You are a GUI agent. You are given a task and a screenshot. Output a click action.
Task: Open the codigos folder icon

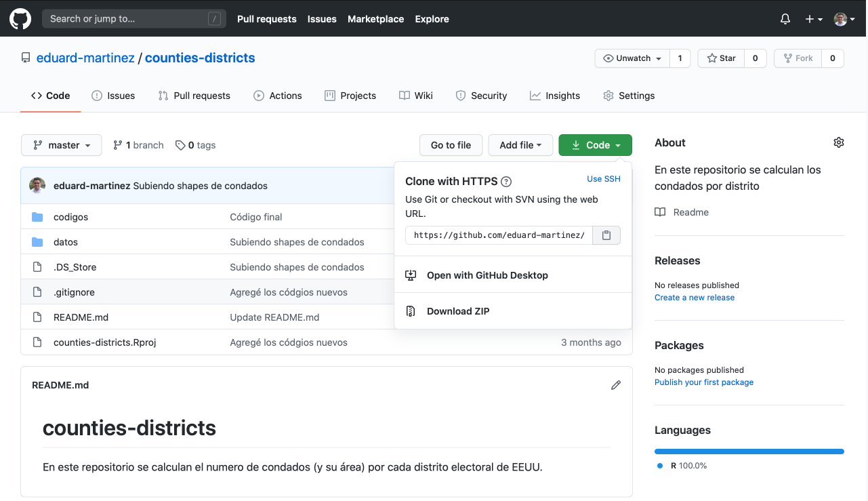(37, 217)
